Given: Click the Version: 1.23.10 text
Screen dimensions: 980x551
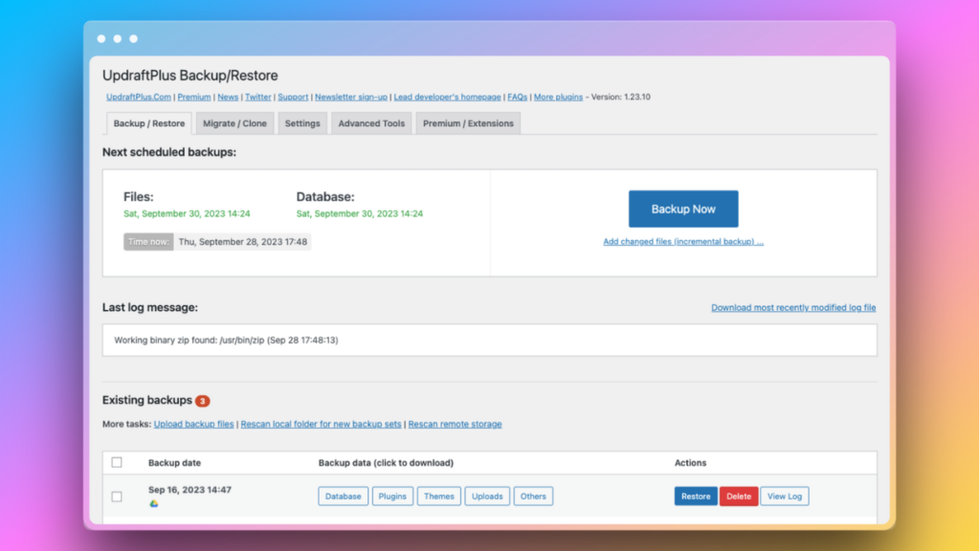Looking at the screenshot, I should point(620,97).
